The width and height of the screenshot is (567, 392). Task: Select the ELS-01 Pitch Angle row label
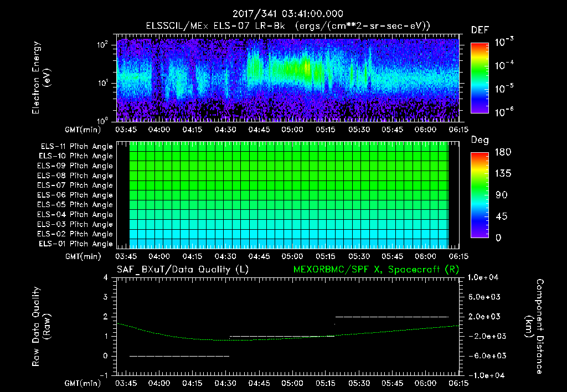pos(75,244)
